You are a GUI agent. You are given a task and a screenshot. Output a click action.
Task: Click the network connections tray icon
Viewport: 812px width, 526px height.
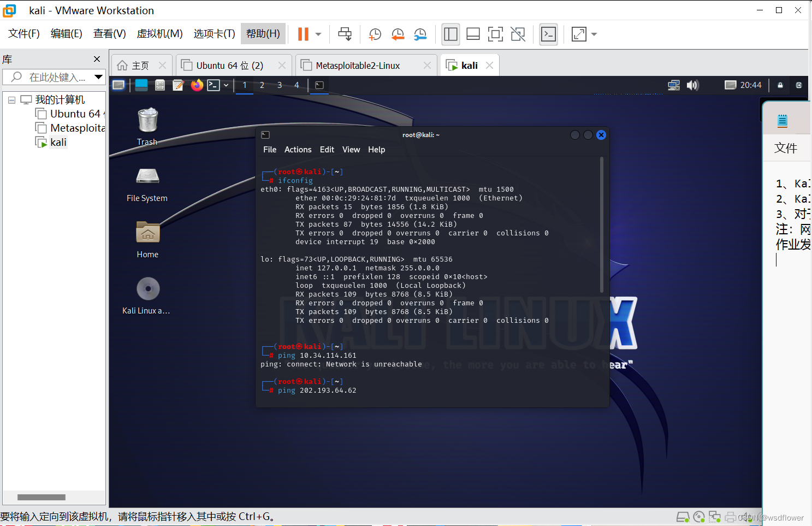tap(674, 85)
